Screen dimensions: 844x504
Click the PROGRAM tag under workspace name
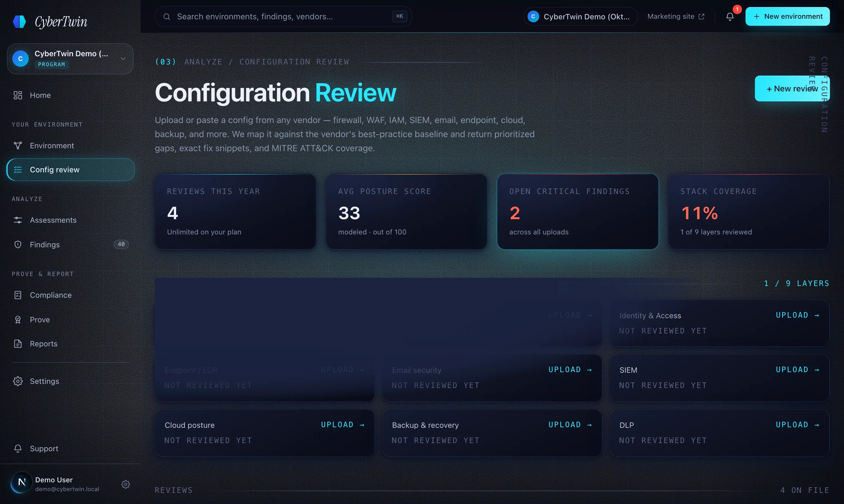coord(52,64)
